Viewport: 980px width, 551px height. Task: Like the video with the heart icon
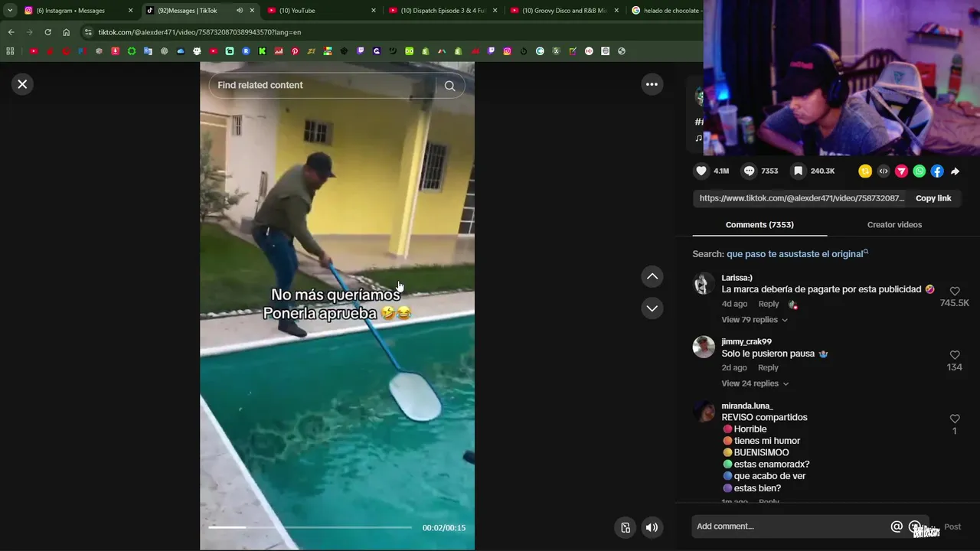[x=701, y=171]
